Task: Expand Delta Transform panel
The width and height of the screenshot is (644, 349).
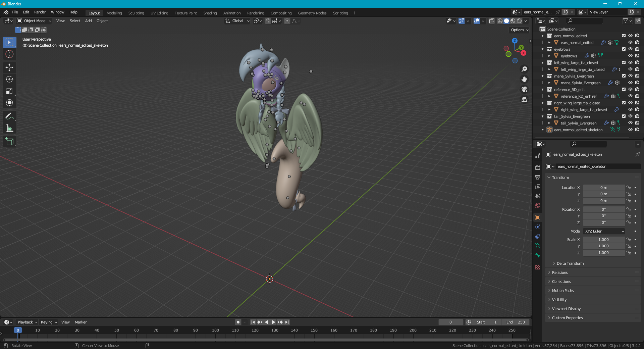Action: (x=570, y=263)
